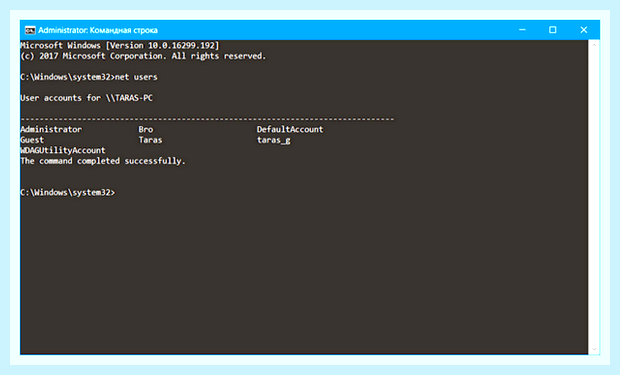Screen dimensions: 620x375
Task: Click the 'Microsoft Windows [Version 10.0.16299.192]' line
Action: click(119, 45)
